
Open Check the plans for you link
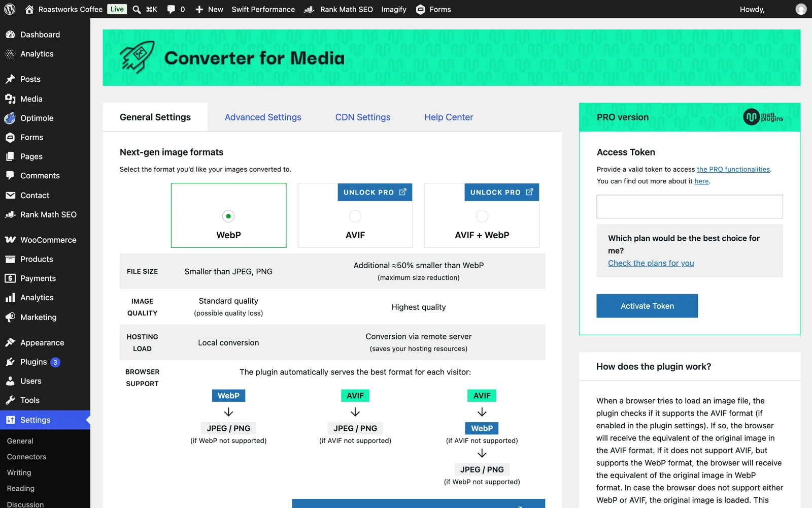[x=651, y=263]
